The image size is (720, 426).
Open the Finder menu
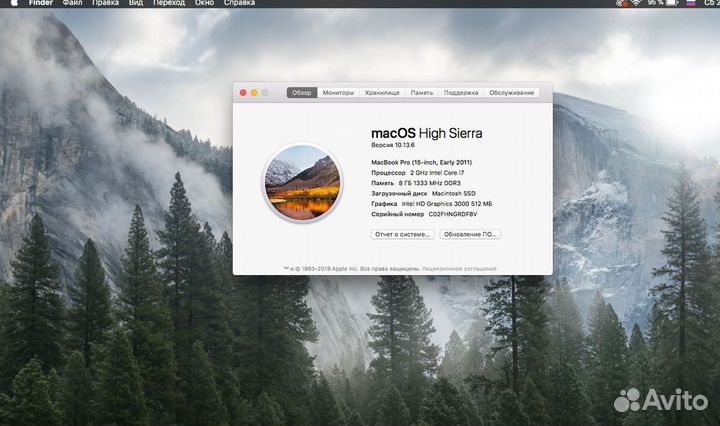41,2
